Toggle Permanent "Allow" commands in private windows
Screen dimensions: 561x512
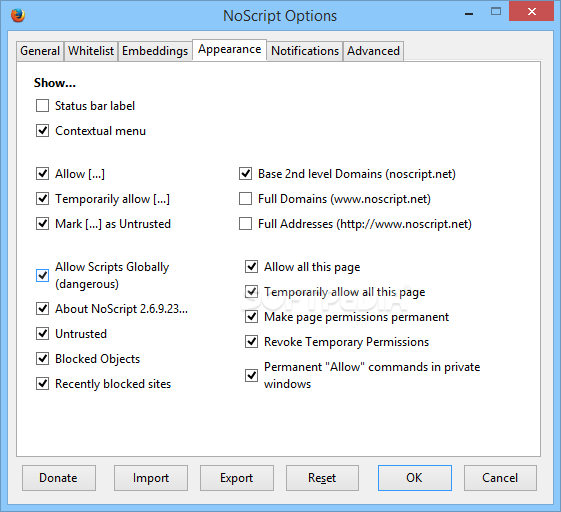tap(252, 376)
